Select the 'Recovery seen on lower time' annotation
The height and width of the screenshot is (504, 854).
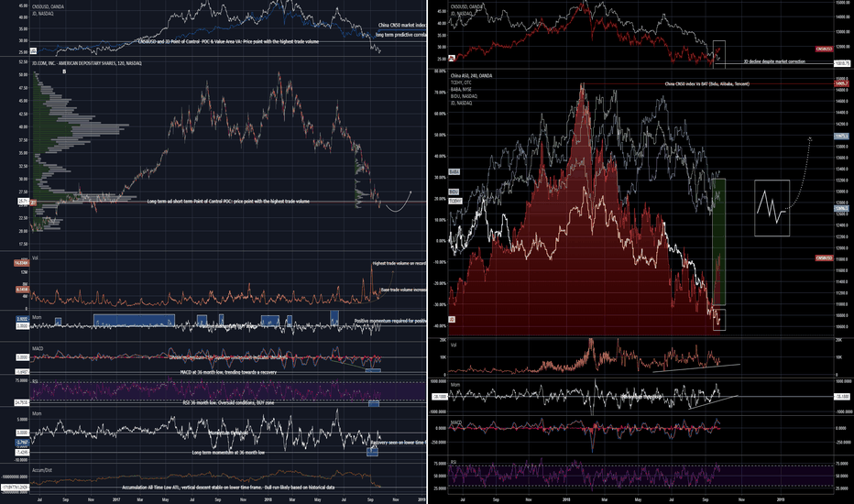[400, 443]
